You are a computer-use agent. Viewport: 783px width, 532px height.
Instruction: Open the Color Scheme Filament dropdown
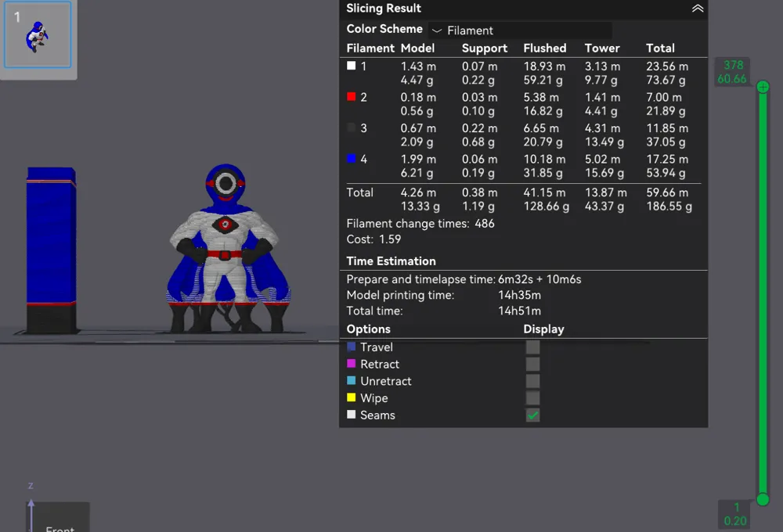[519, 31]
